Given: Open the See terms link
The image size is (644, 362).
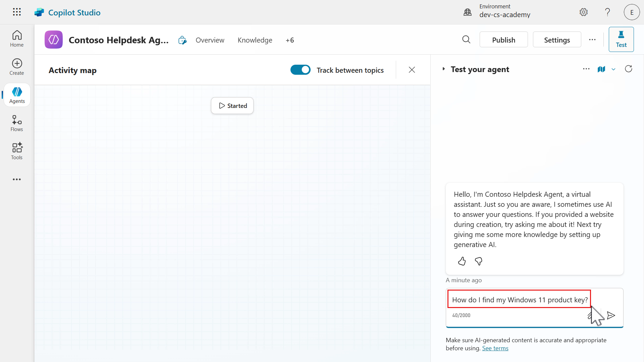Looking at the screenshot, I should tap(495, 348).
